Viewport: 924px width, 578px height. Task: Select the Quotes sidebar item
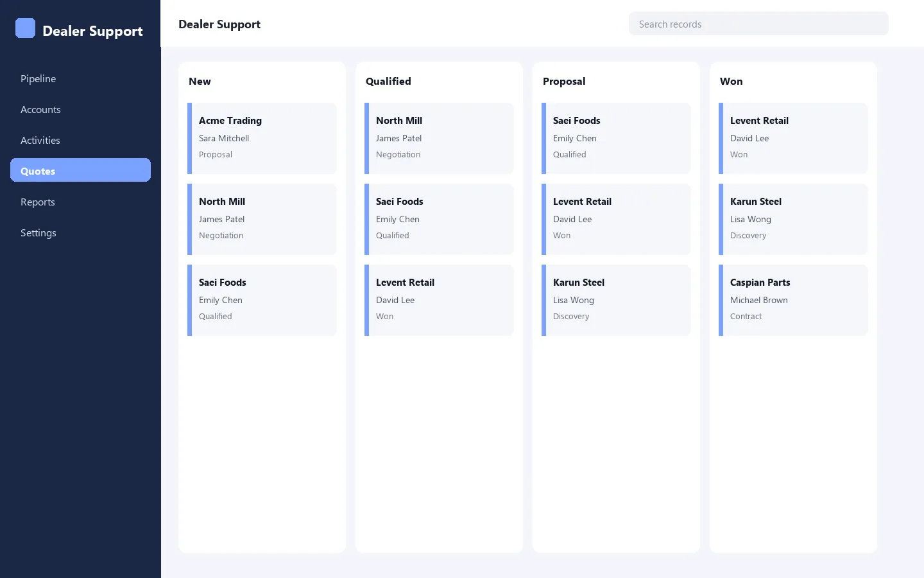click(80, 170)
